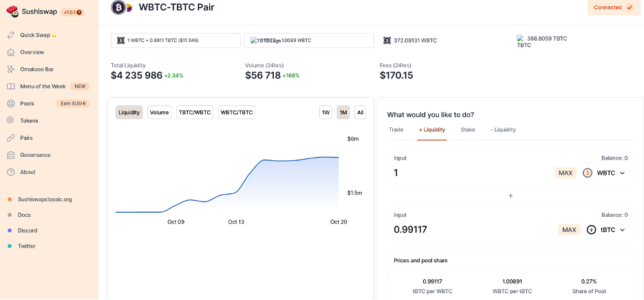Screen dimensions: 644x300
Task: Click the WBTC token icon in the first input
Action: pos(588,173)
